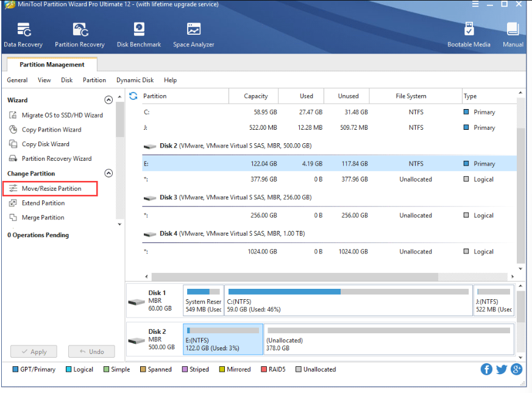Select the 377.96 GB unallocated row
This screenshot has height=393, width=532.
pyautogui.click(x=329, y=179)
